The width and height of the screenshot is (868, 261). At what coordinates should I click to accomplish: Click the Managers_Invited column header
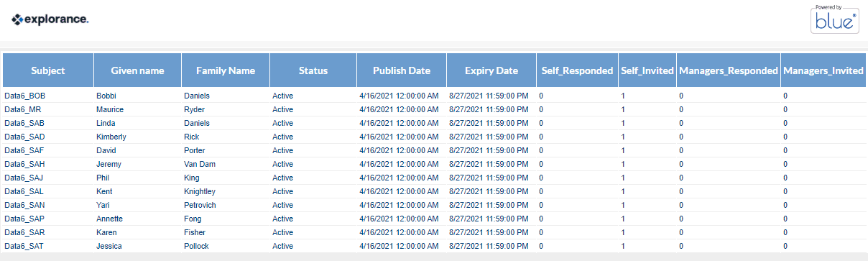point(823,70)
